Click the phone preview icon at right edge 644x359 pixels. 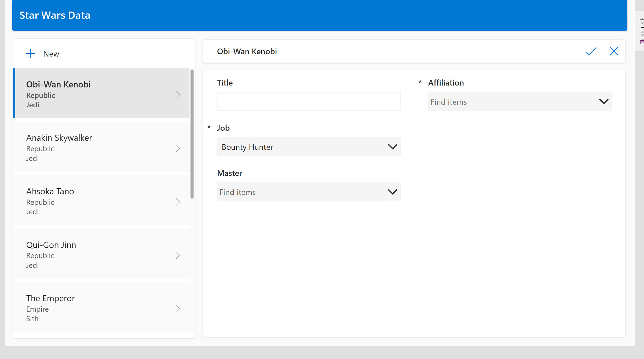coord(642,30)
